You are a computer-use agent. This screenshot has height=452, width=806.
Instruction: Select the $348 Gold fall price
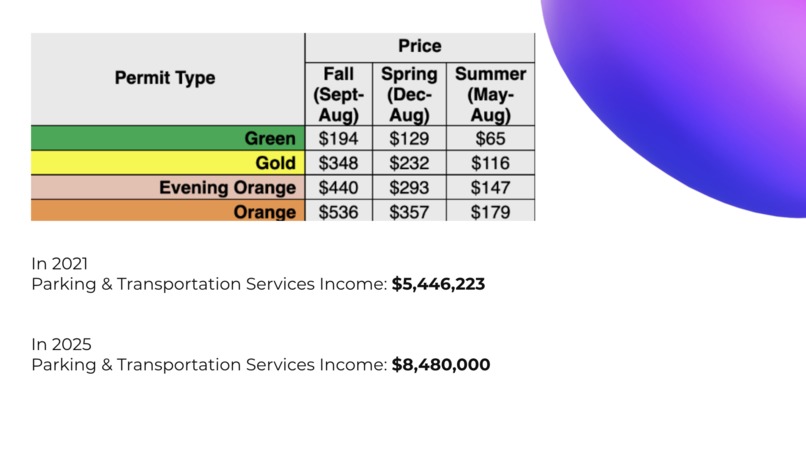[x=338, y=163]
